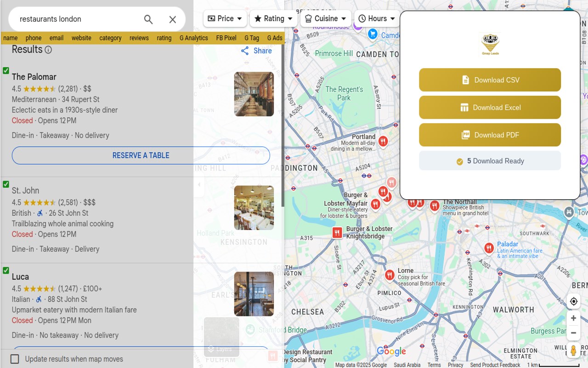Click the Google logo on map

391,352
